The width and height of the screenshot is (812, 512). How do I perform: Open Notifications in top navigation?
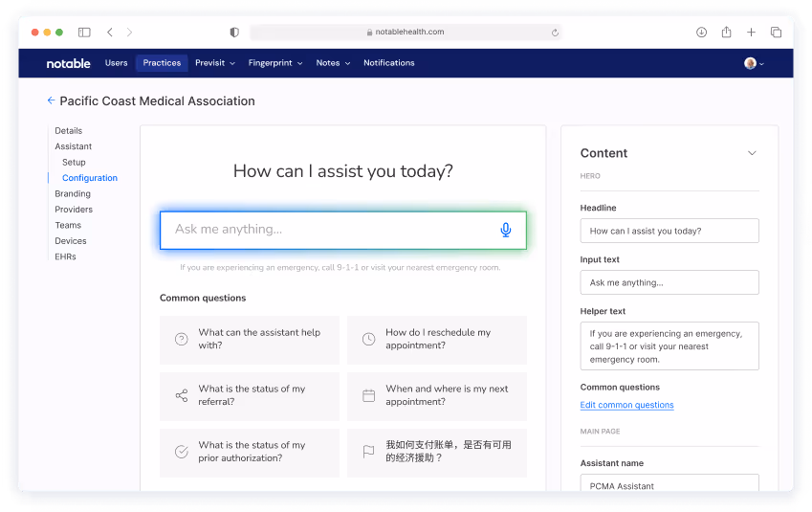389,63
